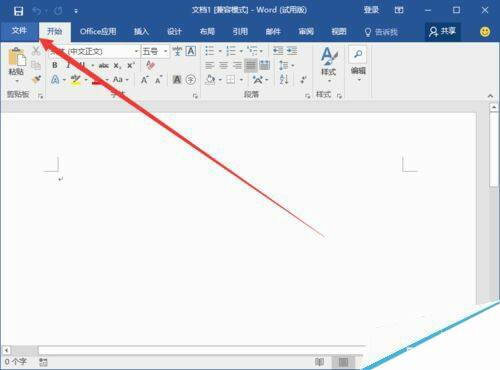The height and width of the screenshot is (370, 500).
Task: Collapse the ribbon with the chevron
Action: click(x=490, y=96)
